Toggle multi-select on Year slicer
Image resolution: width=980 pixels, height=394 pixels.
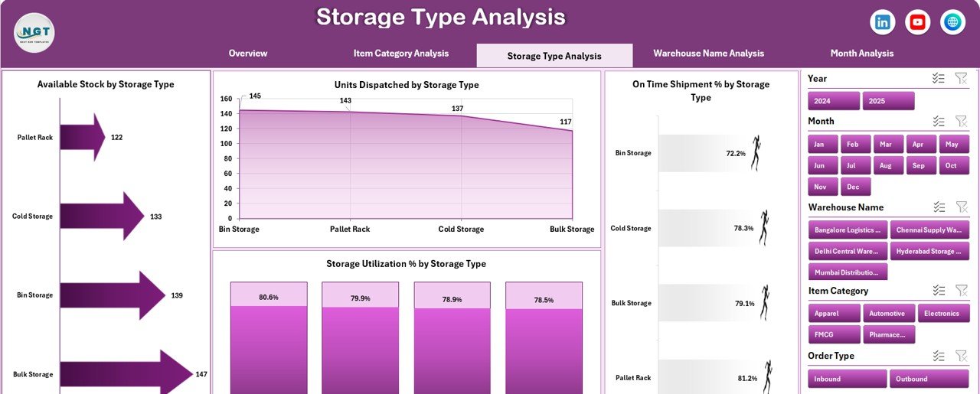click(938, 78)
